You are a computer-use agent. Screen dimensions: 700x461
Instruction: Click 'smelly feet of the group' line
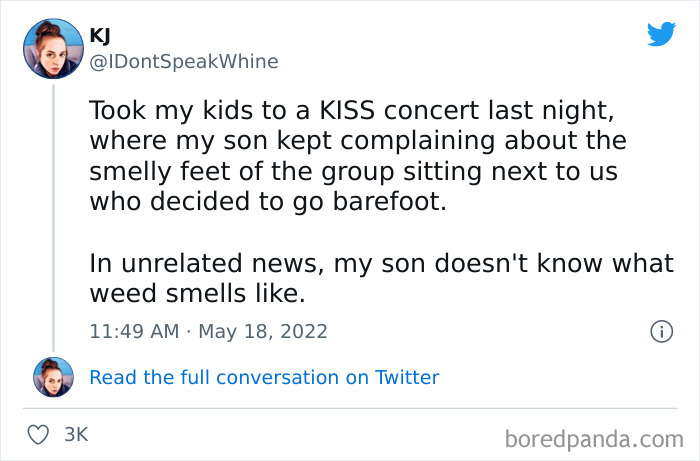pos(352,171)
